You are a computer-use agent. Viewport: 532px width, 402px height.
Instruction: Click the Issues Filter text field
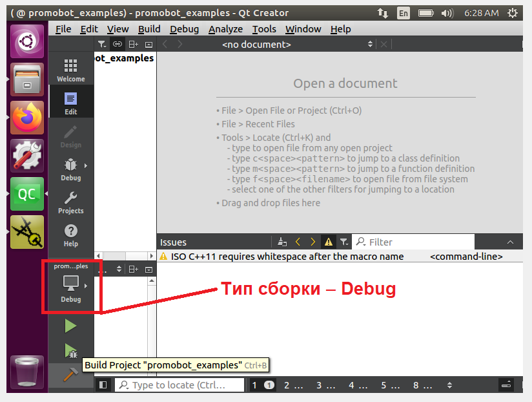pos(413,242)
